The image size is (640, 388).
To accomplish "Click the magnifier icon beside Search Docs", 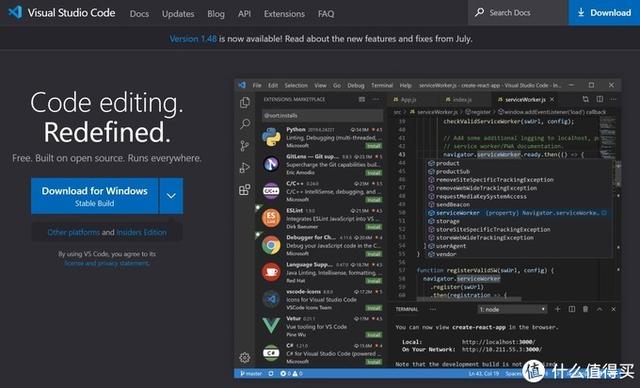I will 480,13.
